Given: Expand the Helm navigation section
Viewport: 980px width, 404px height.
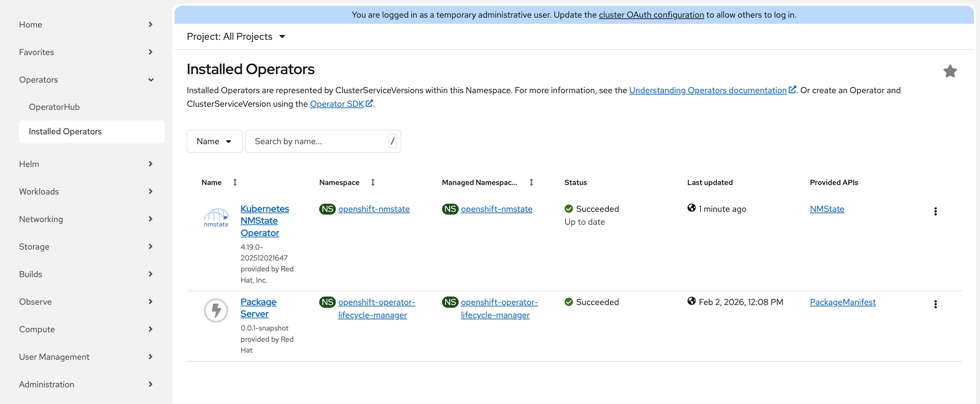Looking at the screenshot, I should [x=86, y=164].
